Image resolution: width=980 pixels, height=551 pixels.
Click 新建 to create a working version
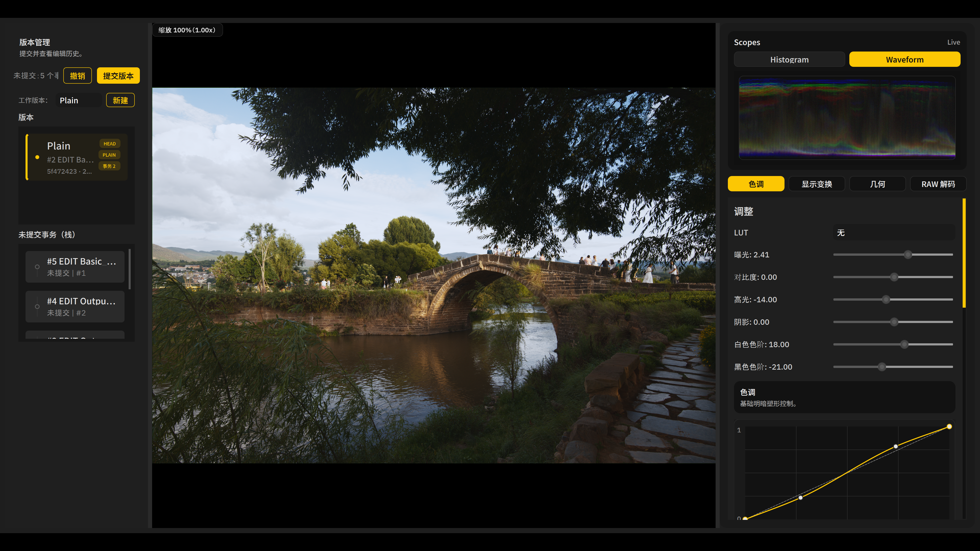[x=120, y=101]
